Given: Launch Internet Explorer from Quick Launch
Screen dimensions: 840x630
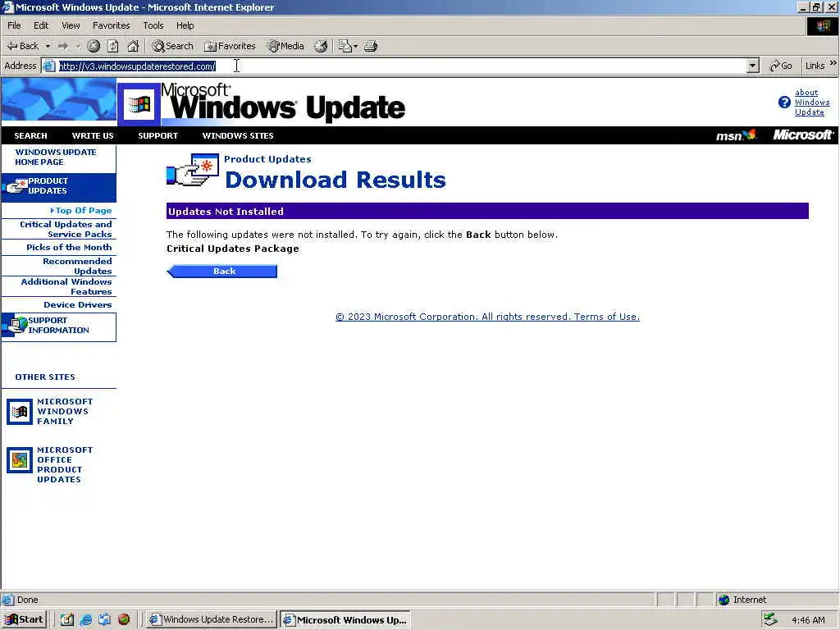Looking at the screenshot, I should 85,620.
